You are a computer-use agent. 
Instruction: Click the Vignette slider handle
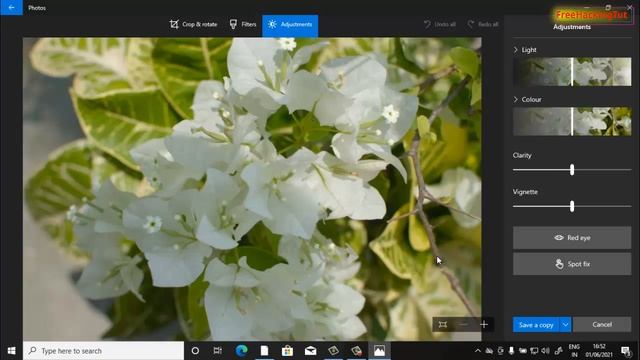pyautogui.click(x=572, y=207)
